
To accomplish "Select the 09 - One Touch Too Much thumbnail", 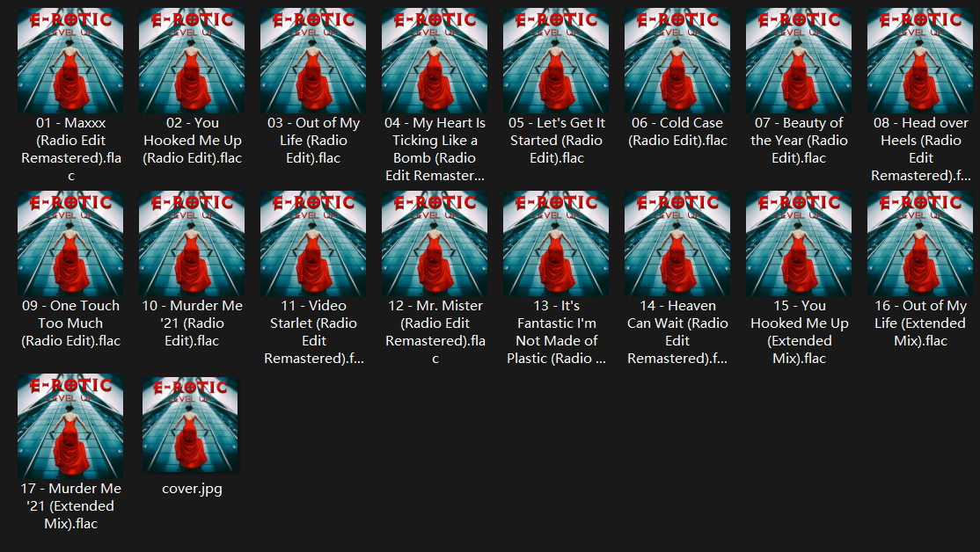I will pos(70,243).
